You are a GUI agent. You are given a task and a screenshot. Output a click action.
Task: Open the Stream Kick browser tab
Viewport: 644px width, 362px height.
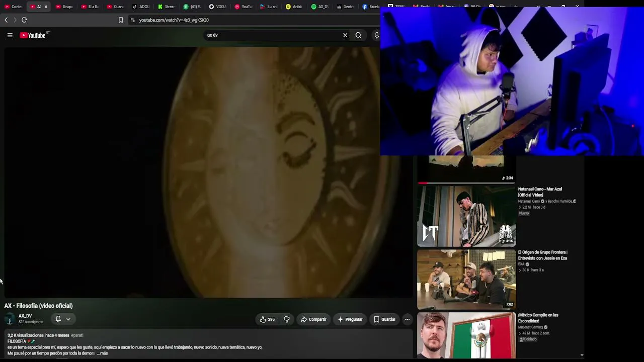(x=167, y=7)
